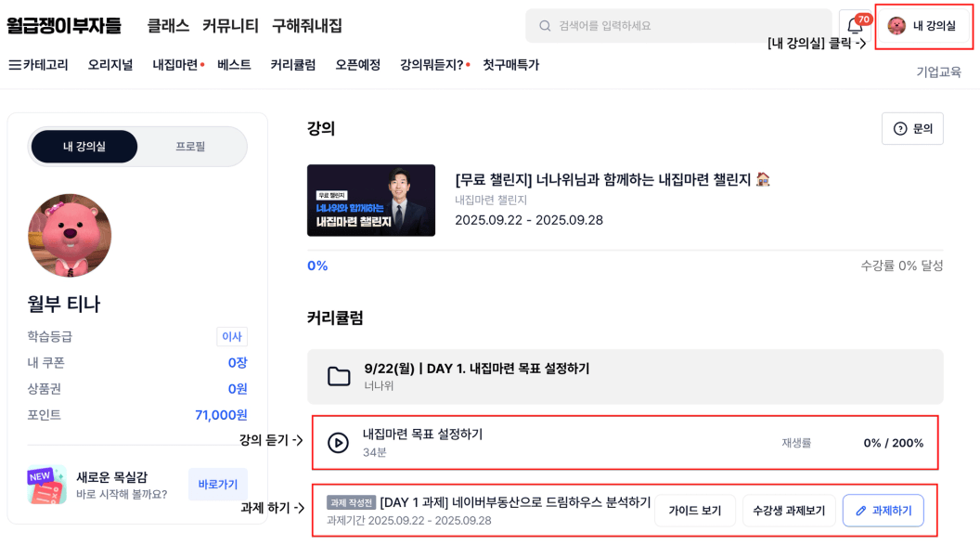This screenshot has height=545, width=980.
Task: Click the course progress bar
Action: (625, 250)
